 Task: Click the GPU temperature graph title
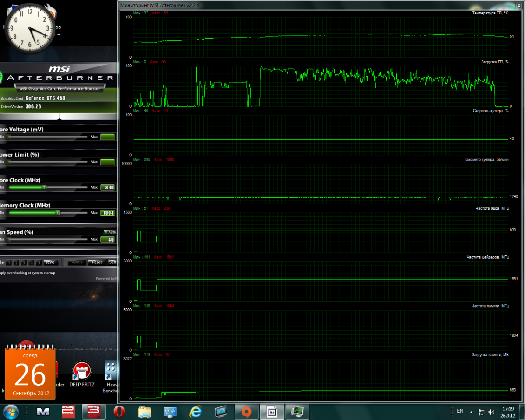click(490, 13)
